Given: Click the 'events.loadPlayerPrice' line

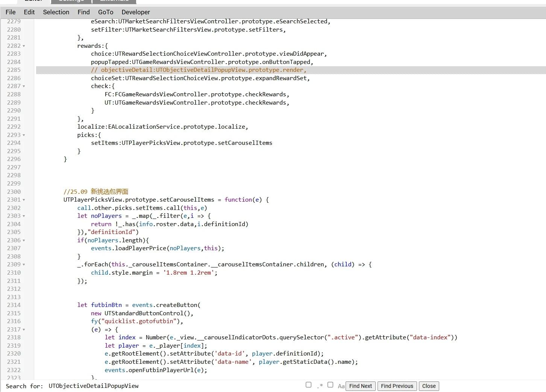Looking at the screenshot, I should click(158, 248).
